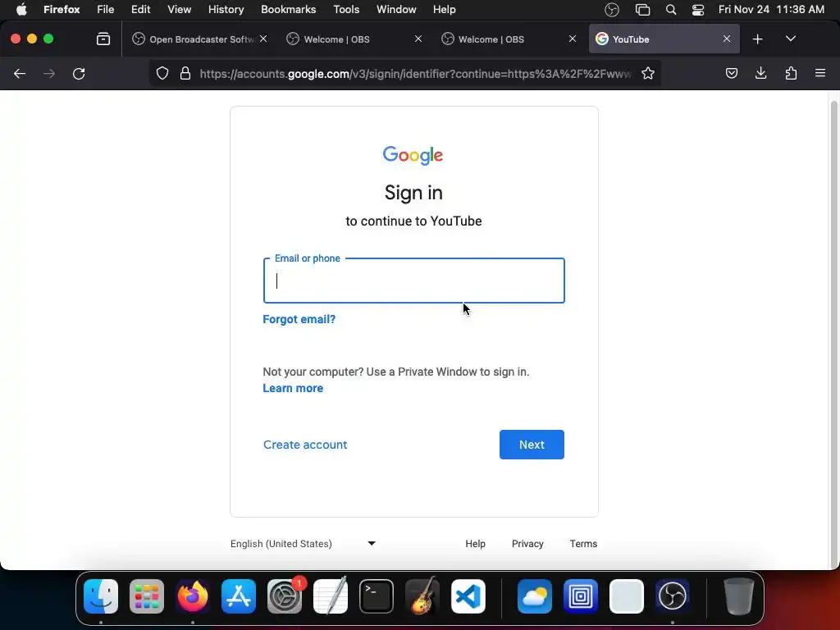Open the blue concentric squares dock app
Image resolution: width=840 pixels, height=630 pixels.
pos(581,596)
